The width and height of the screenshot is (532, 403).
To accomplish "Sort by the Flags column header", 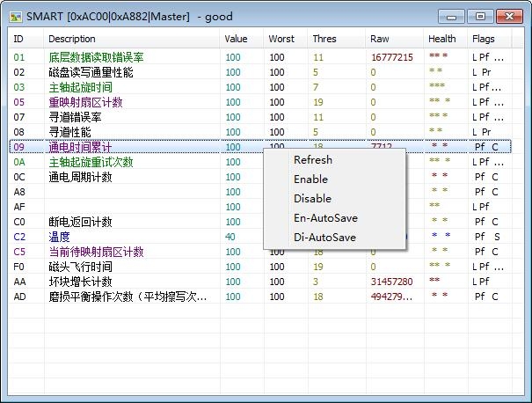I will (x=490, y=39).
